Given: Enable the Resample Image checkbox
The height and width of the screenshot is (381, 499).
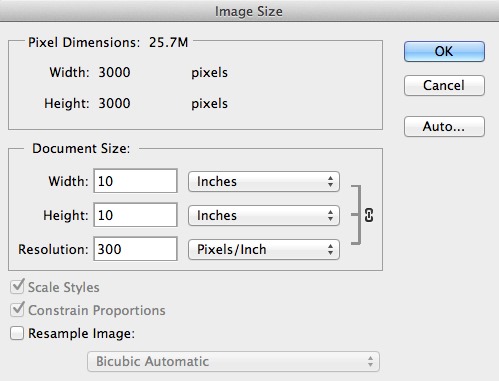Looking at the screenshot, I should 17,333.
